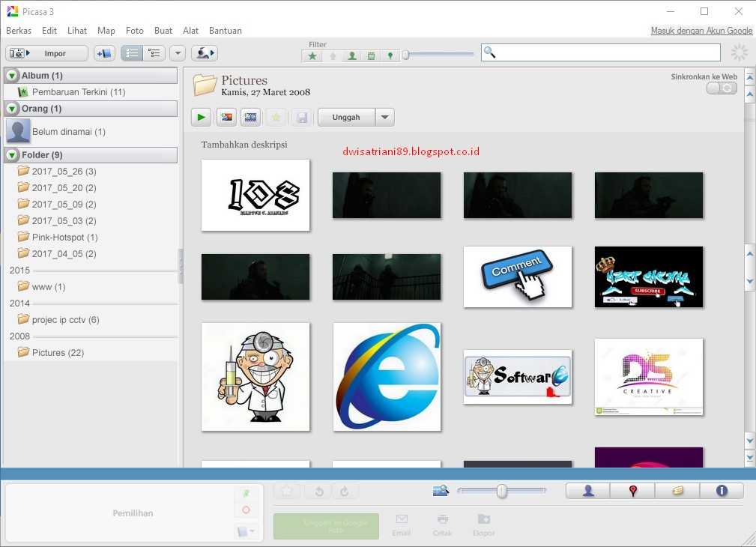Toggle the uploaded photos filter arrow
The height and width of the screenshot is (547, 756).
333,56
